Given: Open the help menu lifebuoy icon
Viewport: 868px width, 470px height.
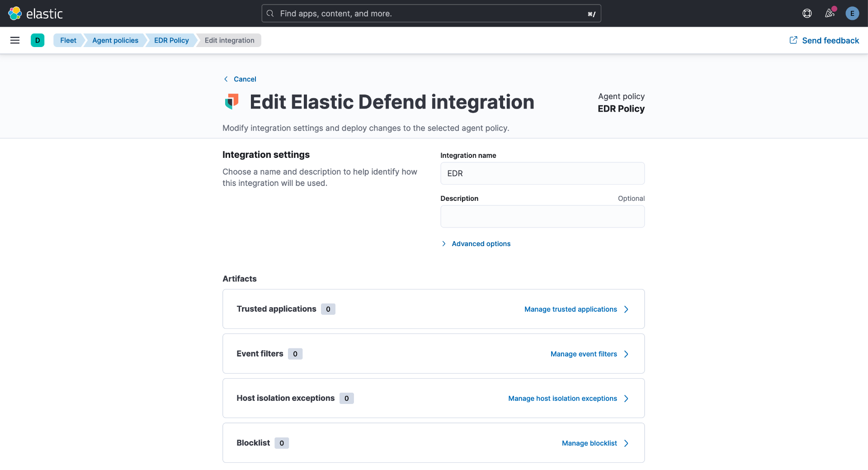Looking at the screenshot, I should pyautogui.click(x=807, y=14).
